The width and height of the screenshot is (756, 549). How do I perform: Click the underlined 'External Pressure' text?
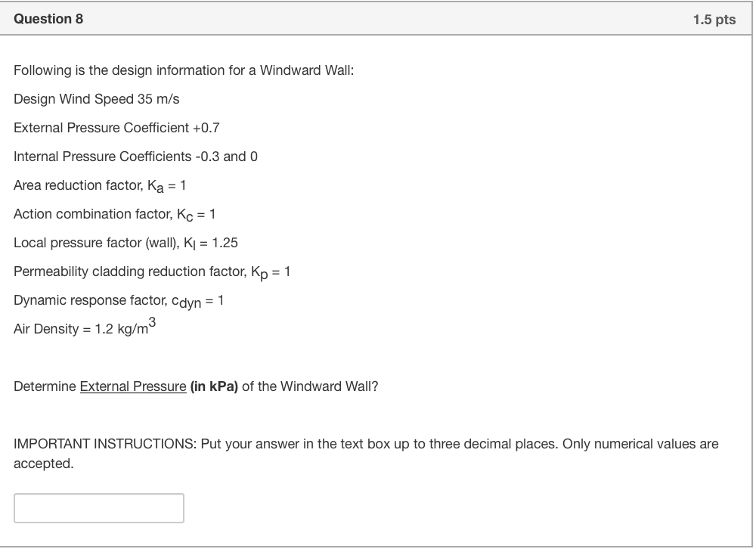(x=133, y=386)
